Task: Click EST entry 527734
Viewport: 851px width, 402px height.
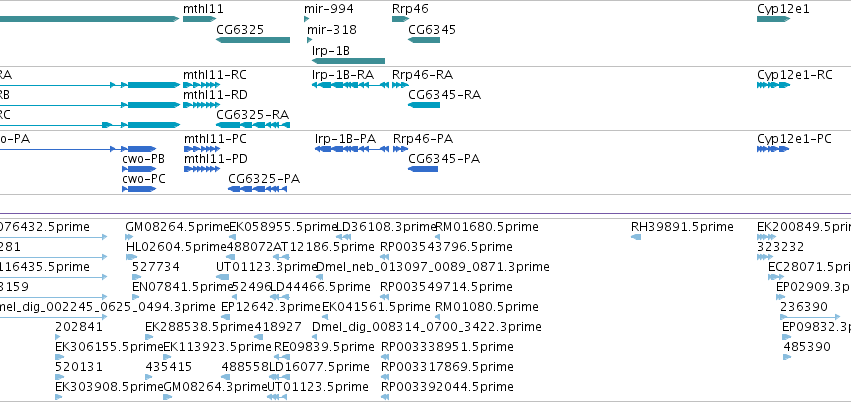Action: [156, 267]
